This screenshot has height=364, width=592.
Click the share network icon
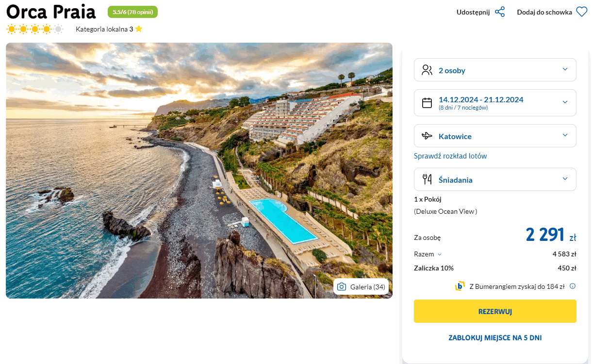click(500, 12)
